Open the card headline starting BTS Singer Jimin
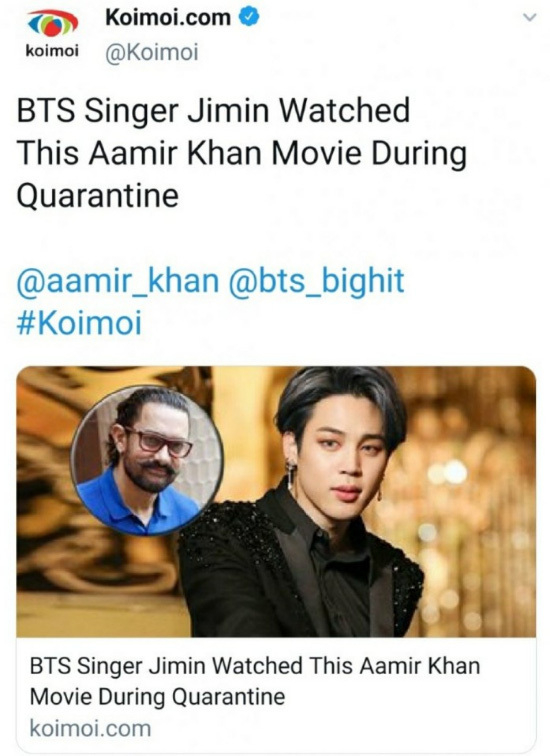 255,681
